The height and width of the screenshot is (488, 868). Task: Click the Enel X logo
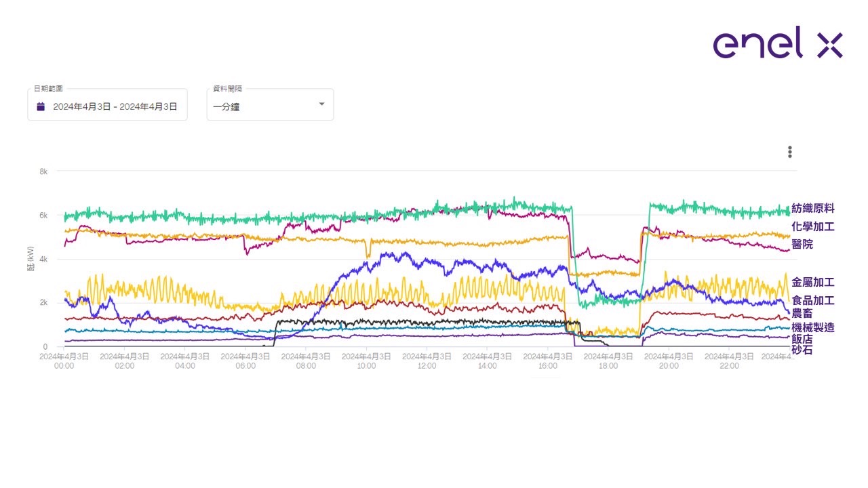pyautogui.click(x=777, y=43)
